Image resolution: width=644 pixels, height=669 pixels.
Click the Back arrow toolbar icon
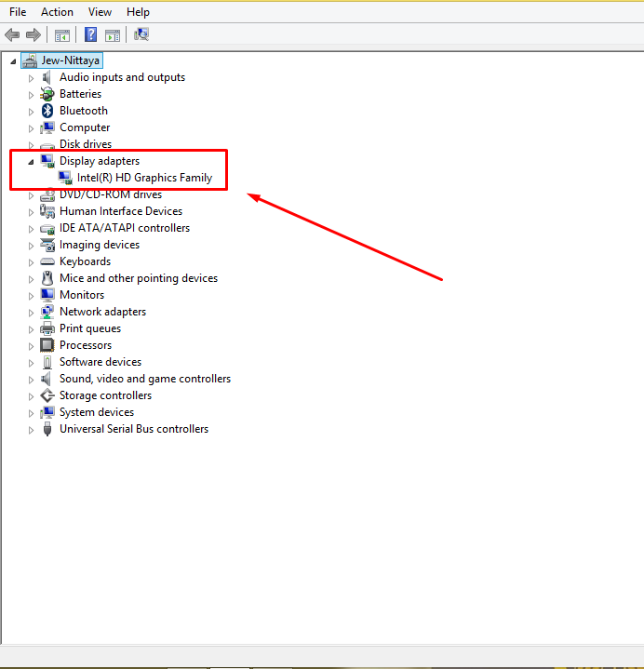[x=12, y=34]
